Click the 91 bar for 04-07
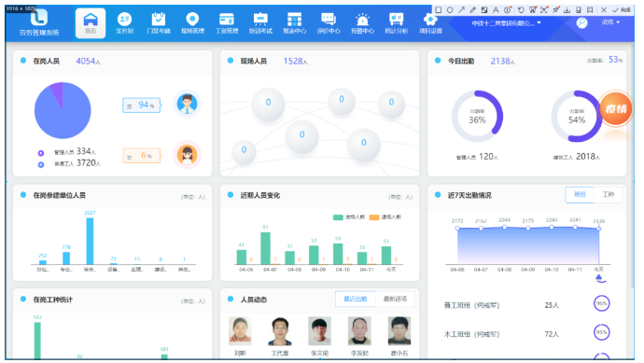 tap(265, 248)
